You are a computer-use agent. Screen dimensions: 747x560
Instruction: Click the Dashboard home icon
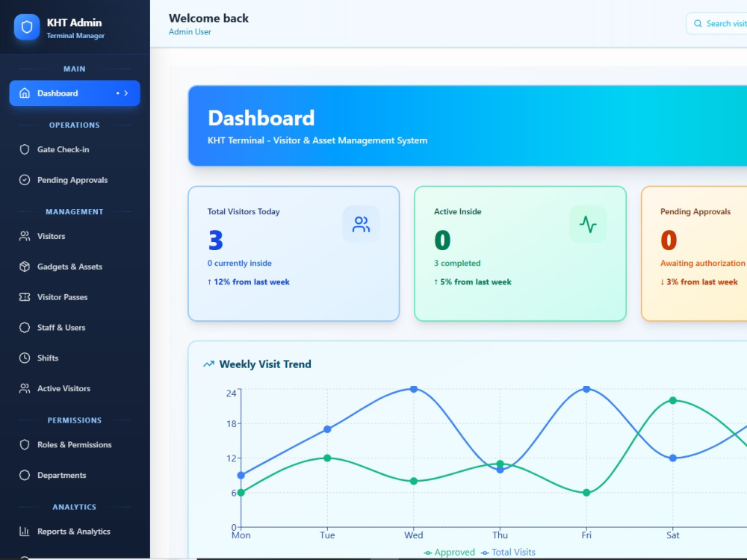tap(25, 93)
